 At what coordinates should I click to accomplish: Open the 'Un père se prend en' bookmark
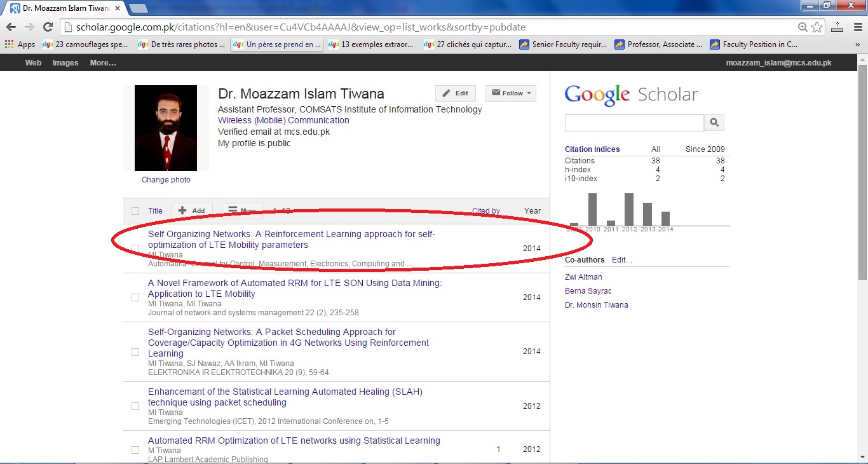click(277, 44)
